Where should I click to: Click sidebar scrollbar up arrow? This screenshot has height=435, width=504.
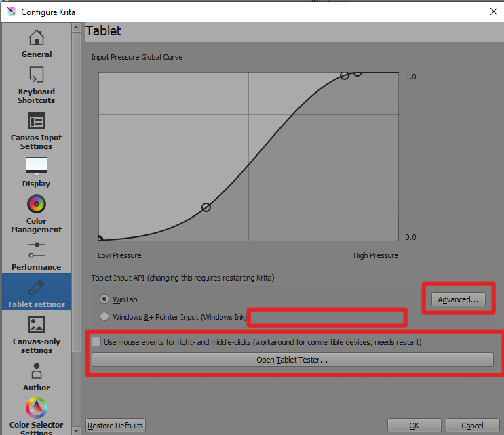[76, 28]
